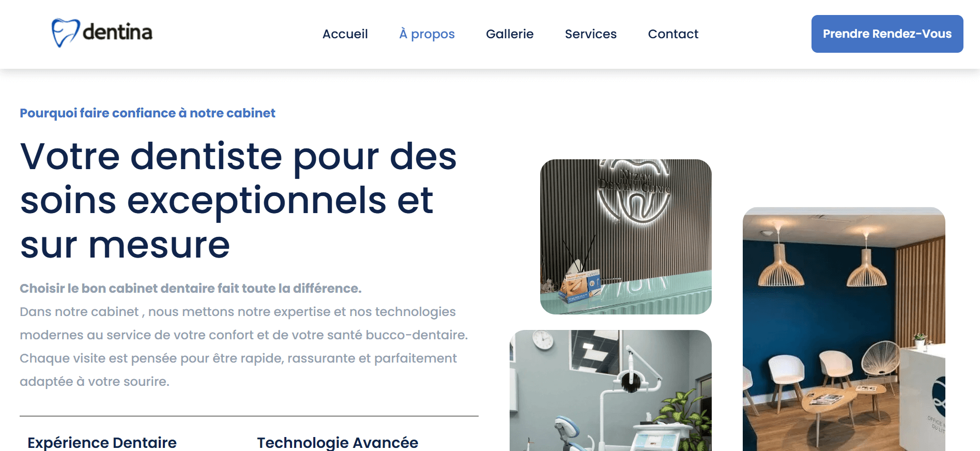This screenshot has width=980, height=451.
Task: Click the bold Choisir le bon cabinet sentence
Action: tap(190, 289)
